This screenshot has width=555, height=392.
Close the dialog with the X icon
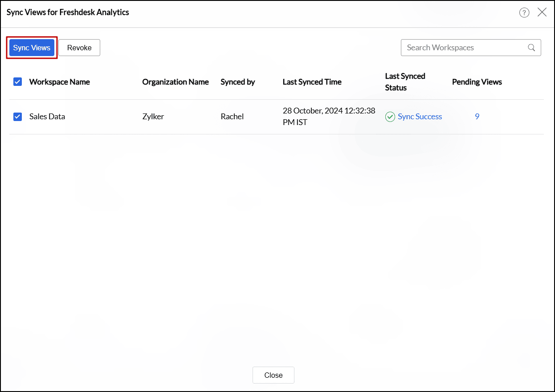542,12
